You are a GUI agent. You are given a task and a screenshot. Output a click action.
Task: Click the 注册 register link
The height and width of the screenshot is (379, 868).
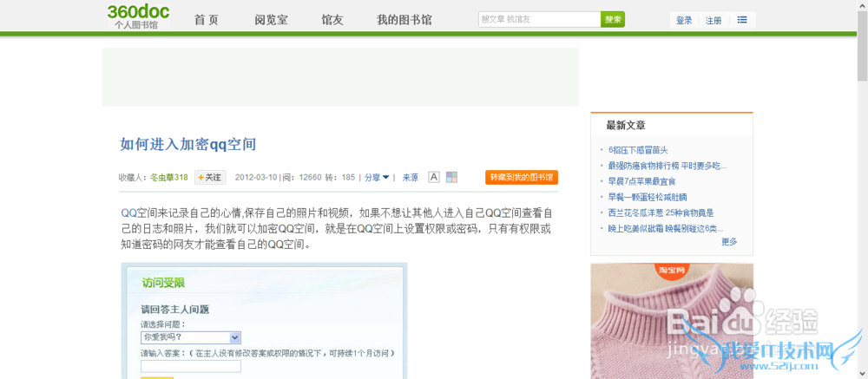(x=713, y=21)
